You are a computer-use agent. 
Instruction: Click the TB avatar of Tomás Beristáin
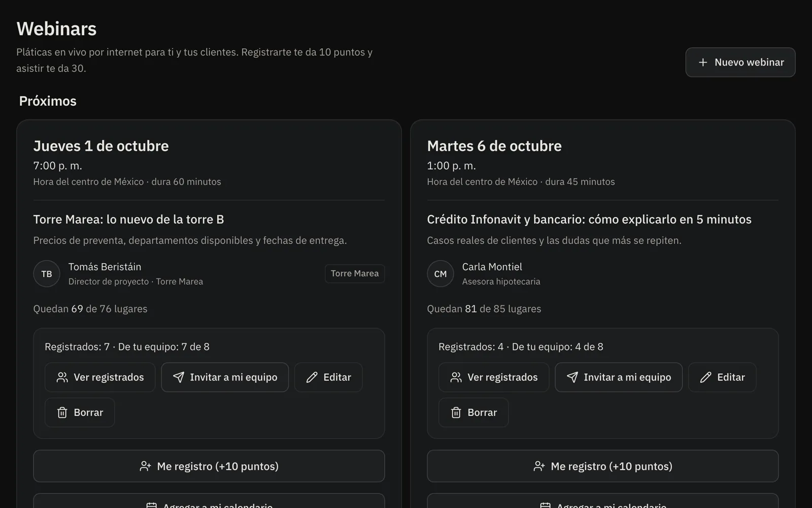pos(47,274)
